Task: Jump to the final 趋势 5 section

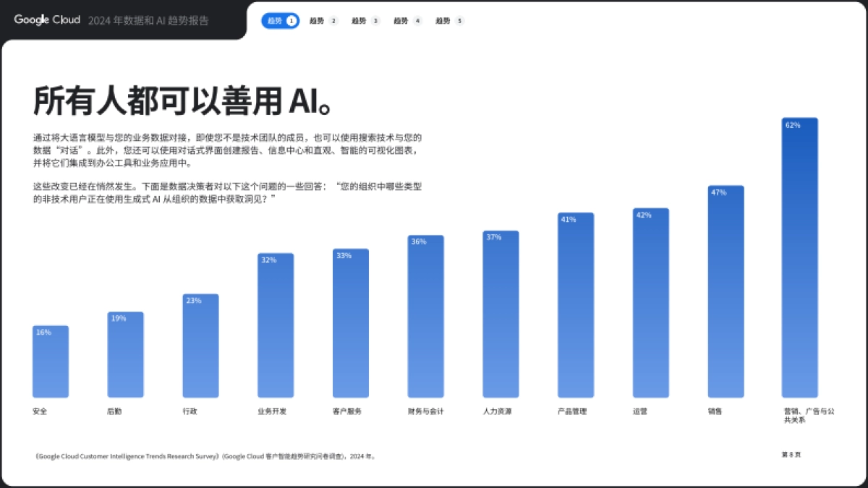Action: (x=448, y=21)
